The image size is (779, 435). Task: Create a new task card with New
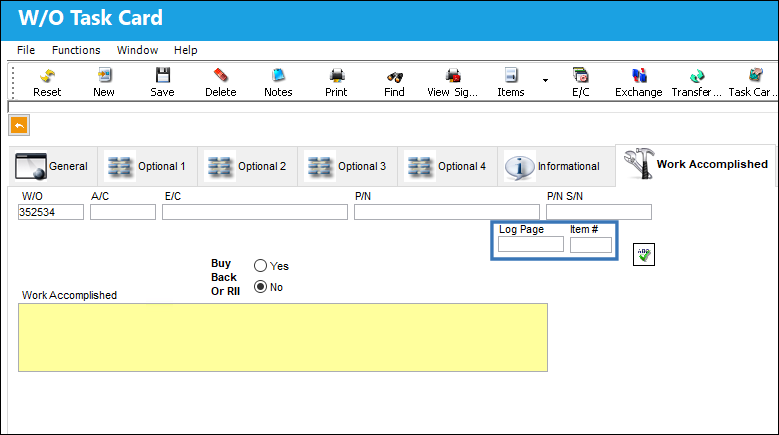click(x=104, y=82)
